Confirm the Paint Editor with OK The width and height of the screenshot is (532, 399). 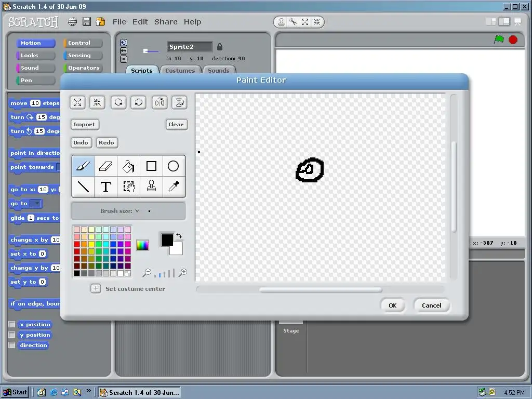coord(393,305)
